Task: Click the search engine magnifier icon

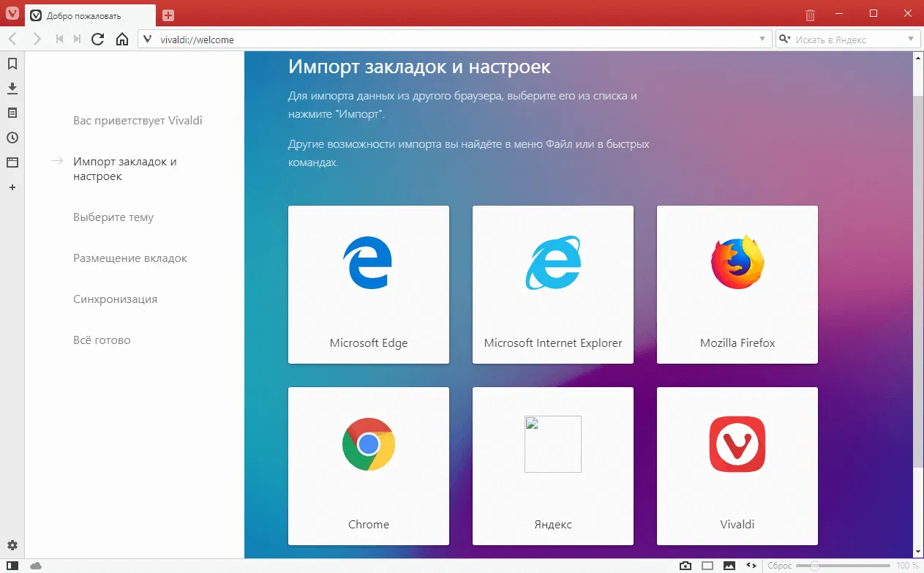Action: point(786,40)
